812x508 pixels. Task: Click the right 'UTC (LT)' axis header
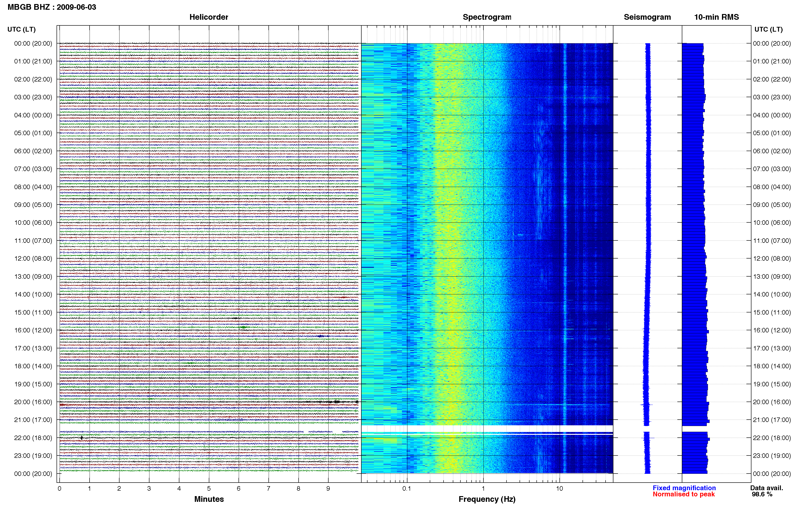(x=768, y=29)
